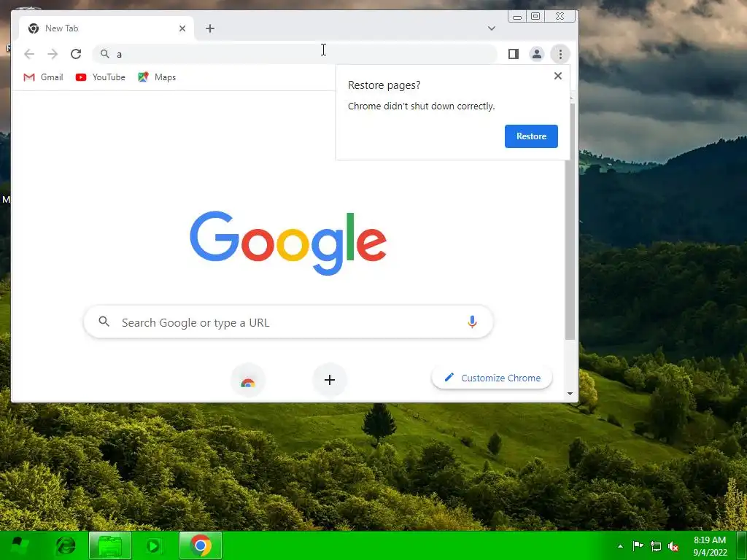Minimize the Chrome window
747x560 pixels.
517,17
